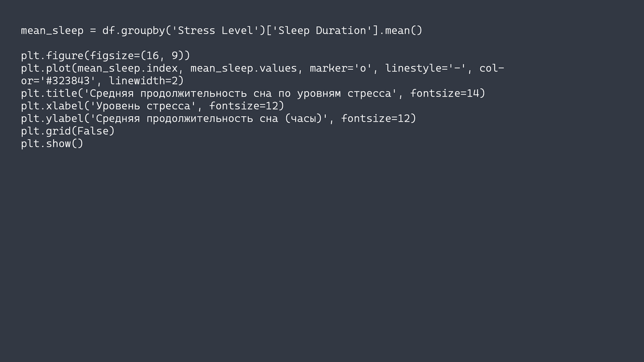
Task: Click .mean() ending the first line
Action: pyautogui.click(x=404, y=31)
